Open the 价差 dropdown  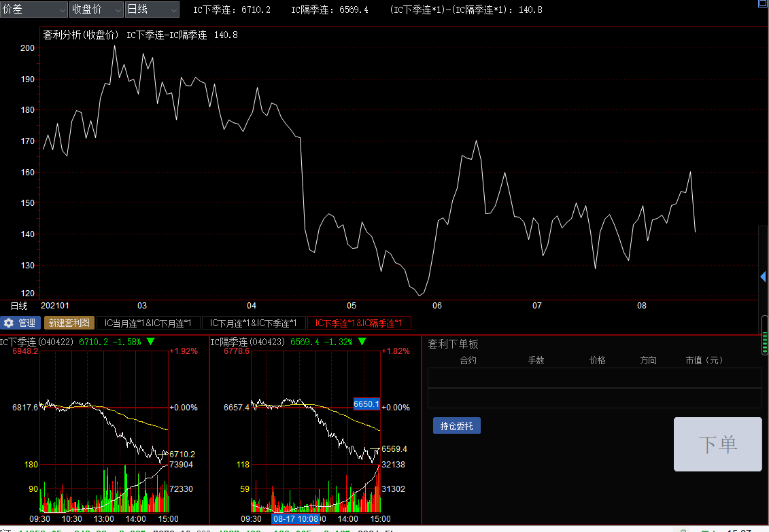(34, 10)
